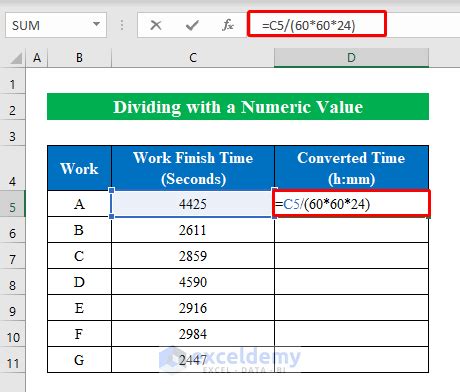This screenshot has height=392, width=460.
Task: Select row 5 header
Action: (x=13, y=204)
